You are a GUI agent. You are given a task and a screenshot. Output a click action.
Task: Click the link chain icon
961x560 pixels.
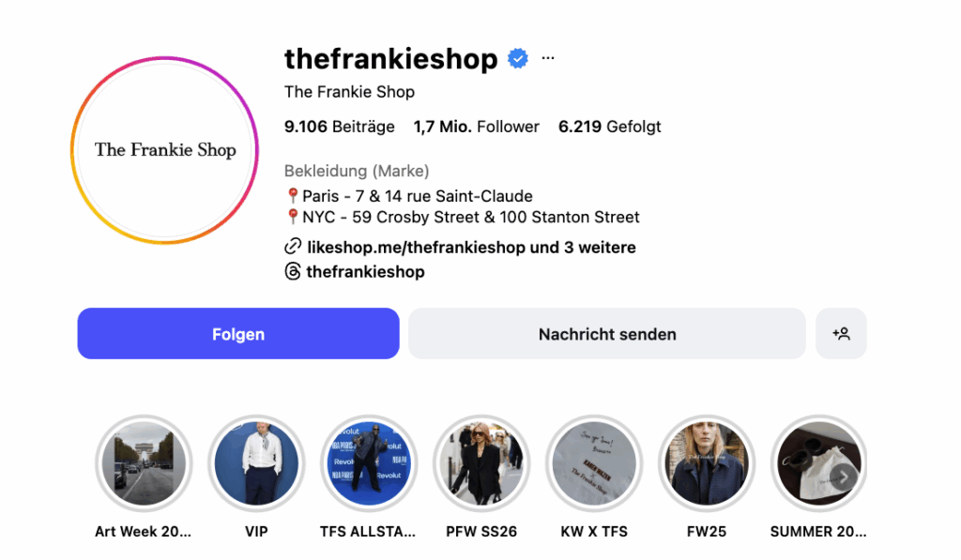[x=293, y=247]
